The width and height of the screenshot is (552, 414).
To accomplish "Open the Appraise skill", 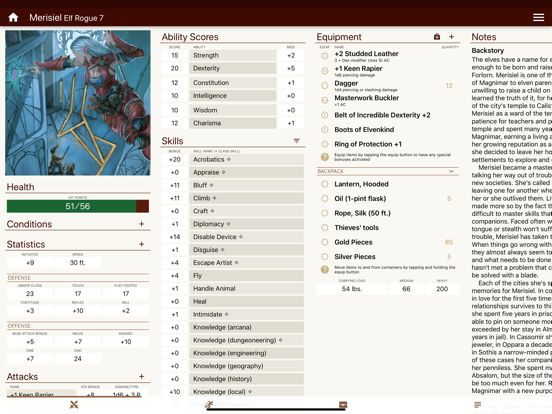I will [x=233, y=172].
